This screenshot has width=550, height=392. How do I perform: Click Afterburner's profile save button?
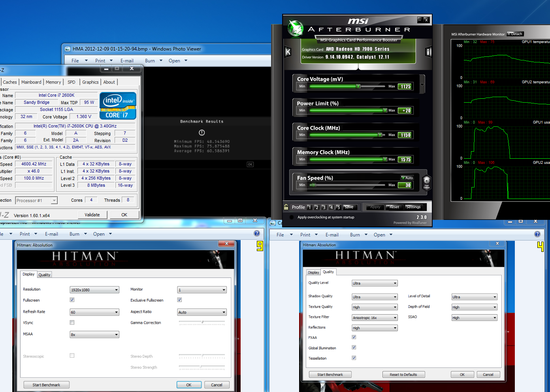(x=349, y=207)
